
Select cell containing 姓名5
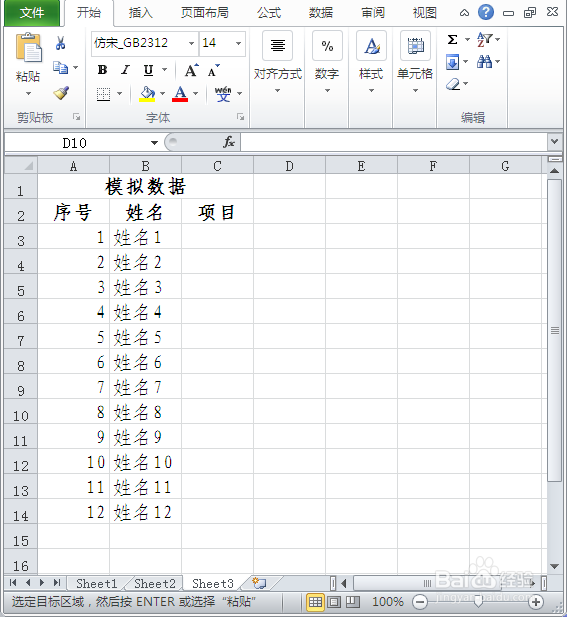[145, 337]
